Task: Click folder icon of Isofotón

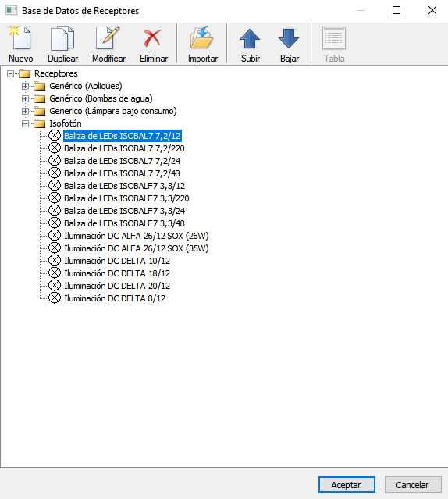Action: point(40,123)
